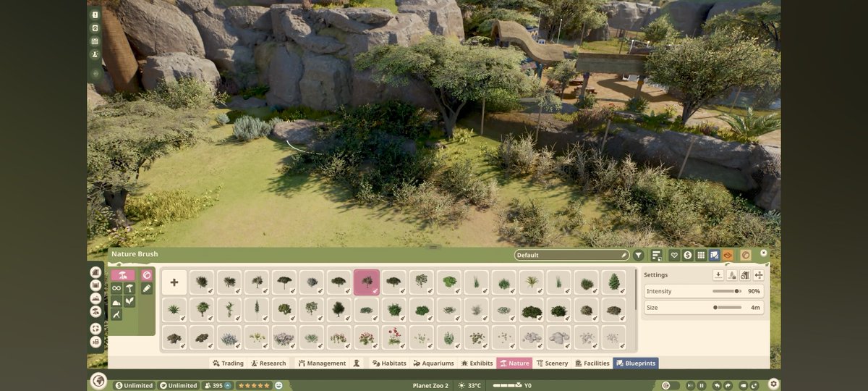
Task: Open the settings gear in bottom bar
Action: point(773,384)
